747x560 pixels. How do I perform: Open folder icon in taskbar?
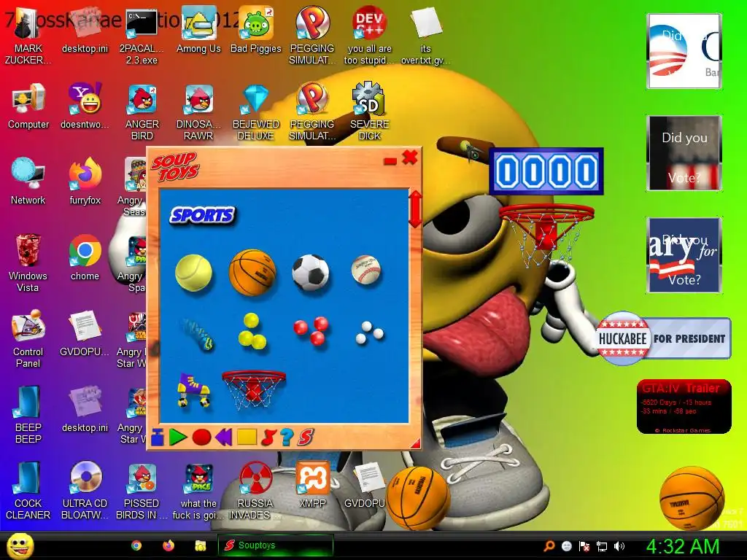[201, 545]
